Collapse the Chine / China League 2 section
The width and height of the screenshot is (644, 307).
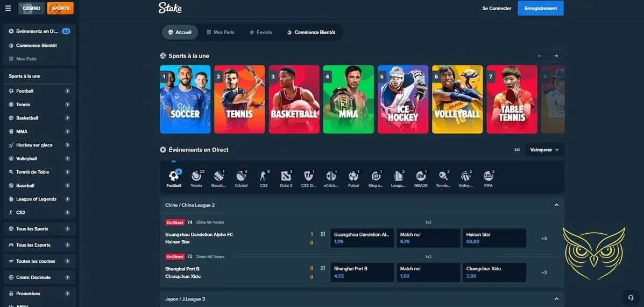(x=556, y=205)
